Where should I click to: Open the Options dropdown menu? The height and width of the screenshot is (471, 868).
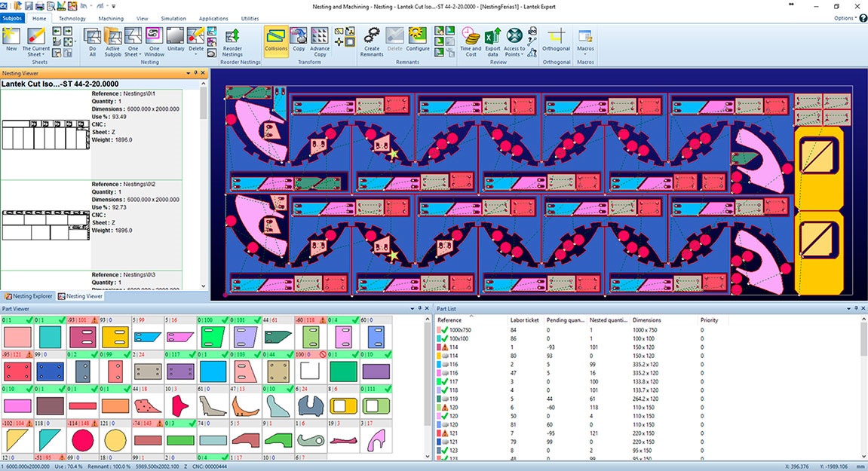pos(845,18)
